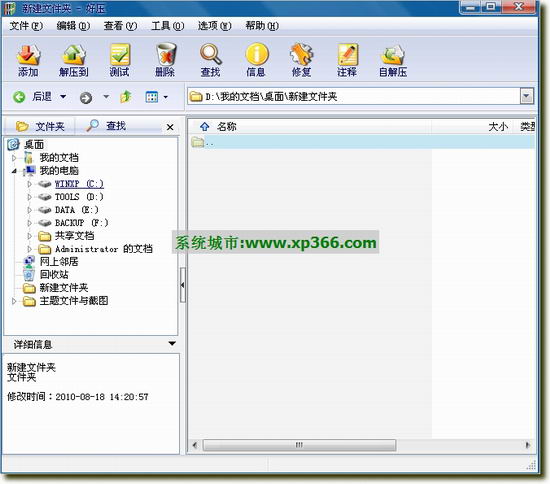Click the horizontal scrollbar thumb
Image resolution: width=550 pixels, height=484 pixels.
[299, 445]
